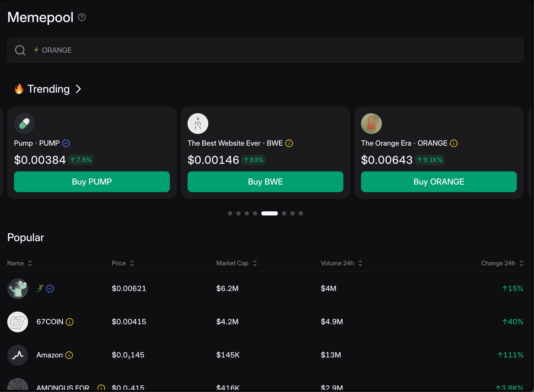Click the PUMP pill token icon
Screen dimensions: 534x392
[x=24, y=124]
